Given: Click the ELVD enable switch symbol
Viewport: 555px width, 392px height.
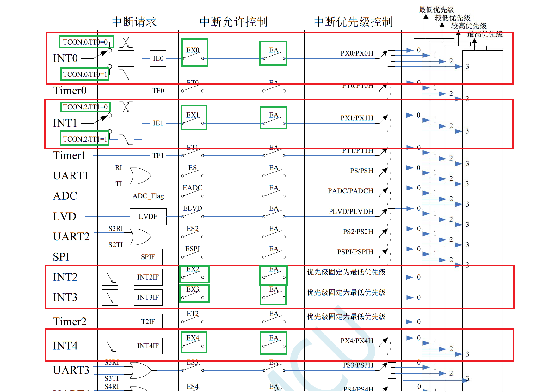Looking at the screenshot, I should 193,214.
